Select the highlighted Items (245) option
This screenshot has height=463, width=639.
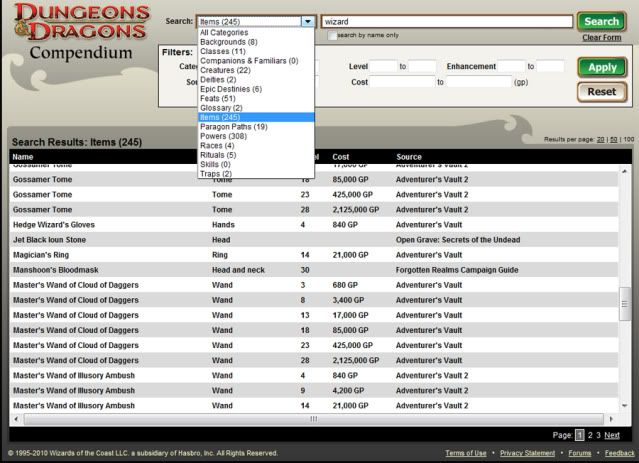[x=256, y=117]
